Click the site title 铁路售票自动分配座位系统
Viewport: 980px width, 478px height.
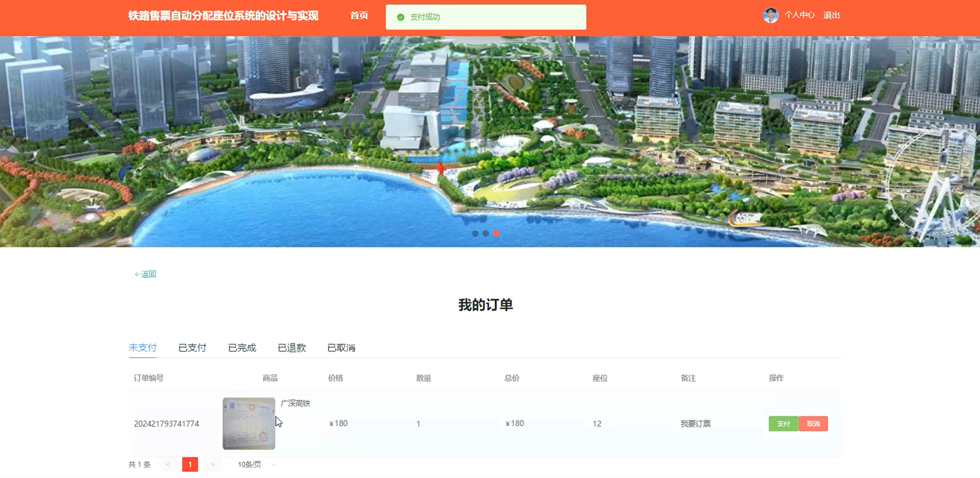click(x=223, y=16)
